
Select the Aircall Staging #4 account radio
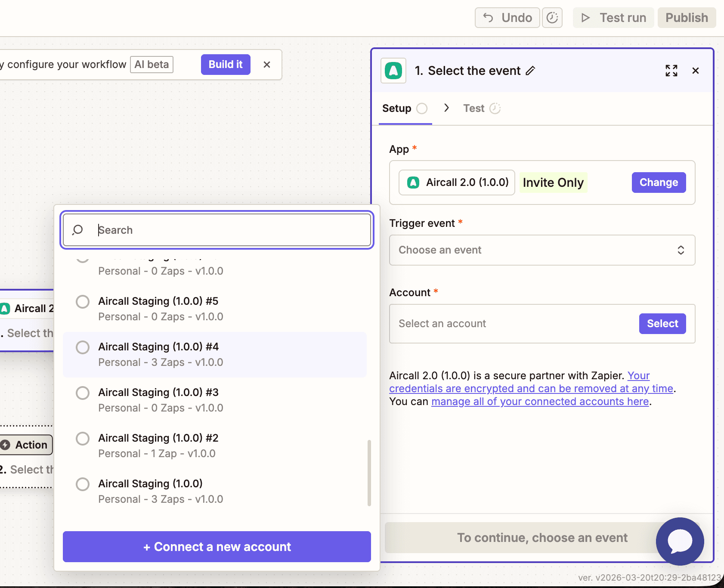(82, 347)
